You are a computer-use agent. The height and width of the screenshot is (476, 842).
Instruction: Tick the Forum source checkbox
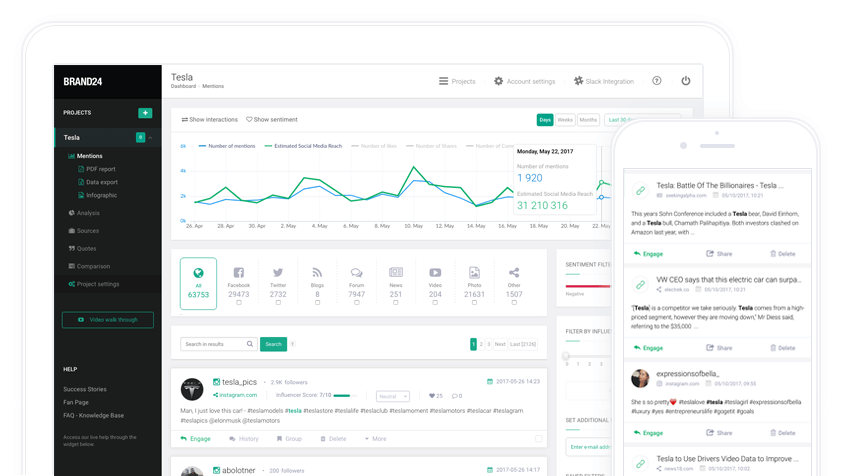pyautogui.click(x=357, y=303)
